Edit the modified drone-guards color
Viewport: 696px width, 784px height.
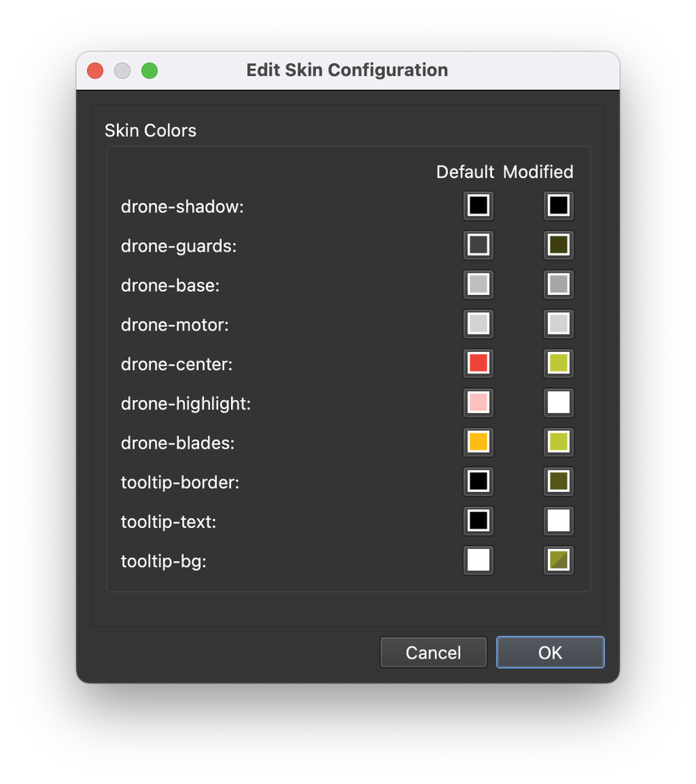click(558, 245)
